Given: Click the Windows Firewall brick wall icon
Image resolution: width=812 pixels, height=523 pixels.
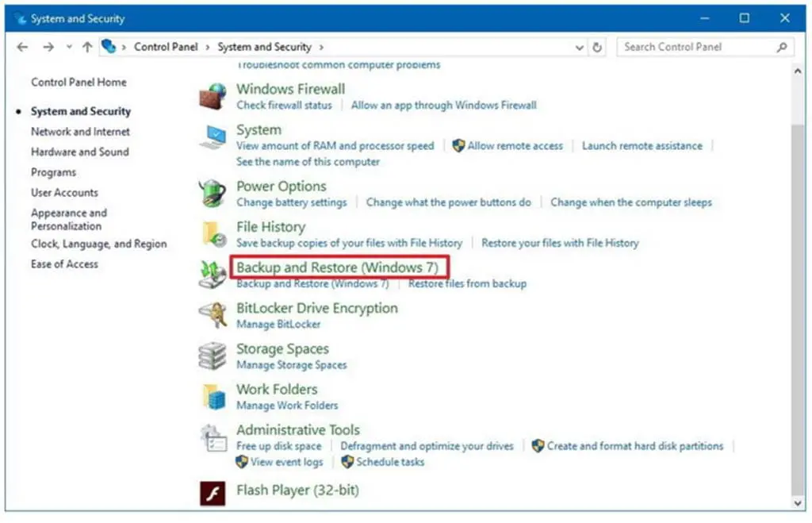Looking at the screenshot, I should [212, 97].
